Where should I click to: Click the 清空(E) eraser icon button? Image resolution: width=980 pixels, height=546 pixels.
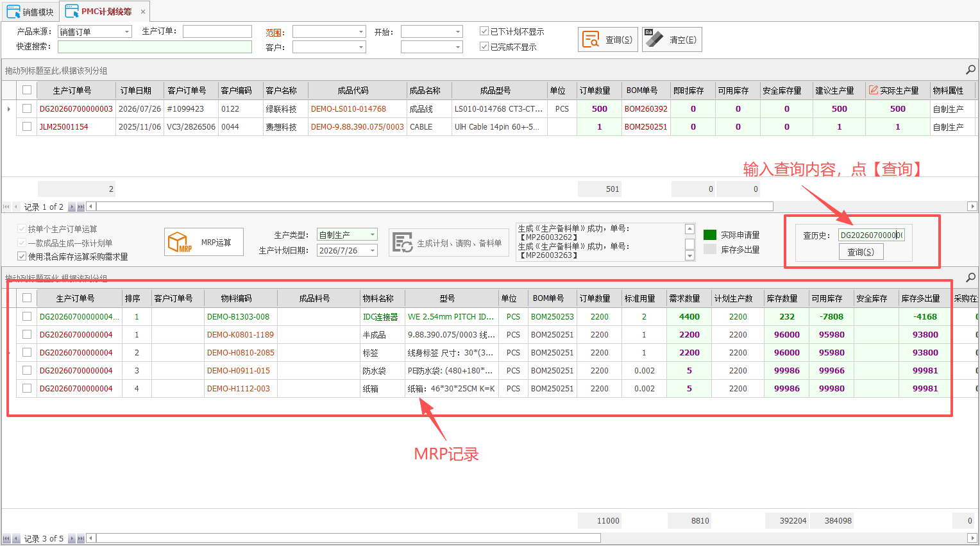(672, 39)
